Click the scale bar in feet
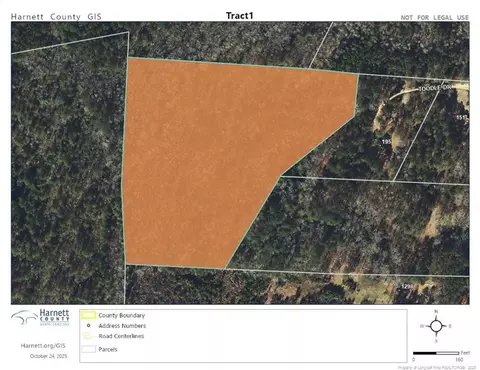 pos(436,353)
